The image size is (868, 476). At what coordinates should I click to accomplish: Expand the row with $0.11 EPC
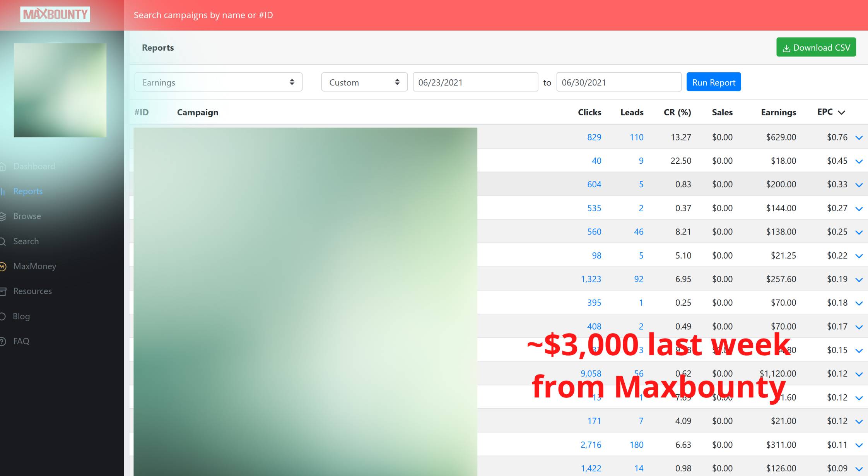(x=859, y=445)
